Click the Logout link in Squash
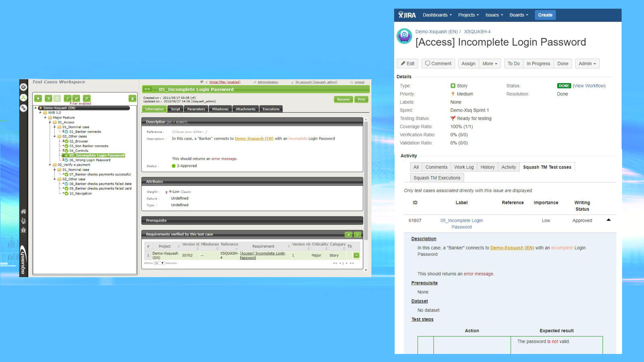The image size is (644, 362). [x=359, y=82]
